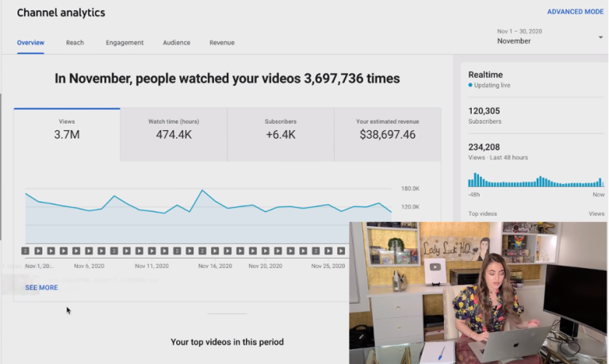Viewport: 609px width, 364px height.
Task: Click the highest peak on the views chart
Action: [203, 191]
